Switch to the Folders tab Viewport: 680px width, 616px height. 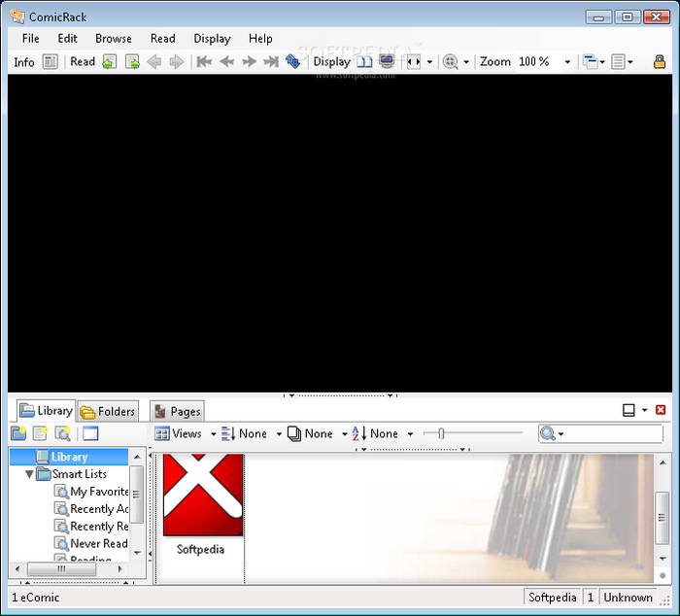108,411
